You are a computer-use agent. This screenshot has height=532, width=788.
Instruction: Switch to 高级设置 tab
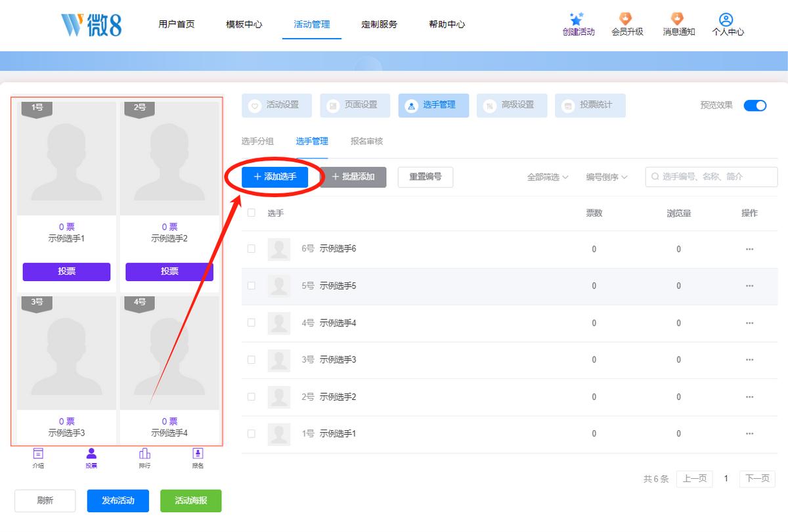tap(512, 105)
